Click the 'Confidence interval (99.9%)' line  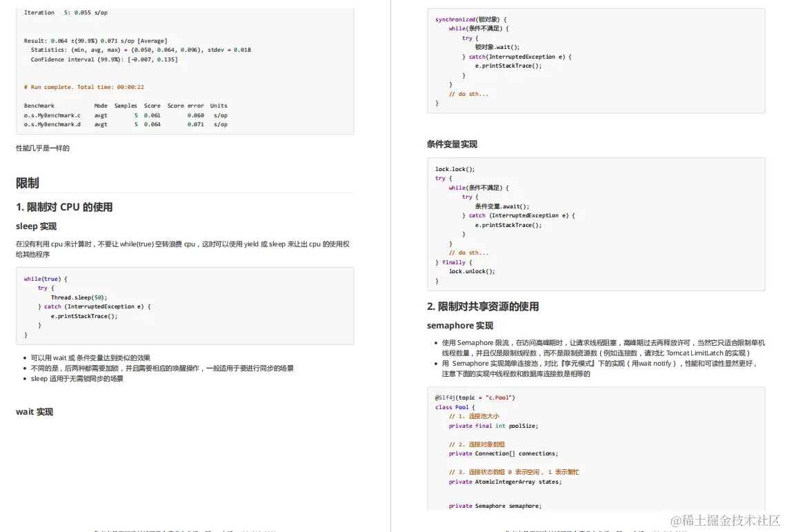coord(104,59)
